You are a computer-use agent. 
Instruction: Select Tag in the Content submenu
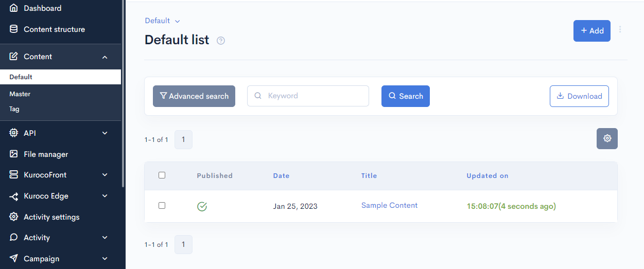(x=14, y=109)
